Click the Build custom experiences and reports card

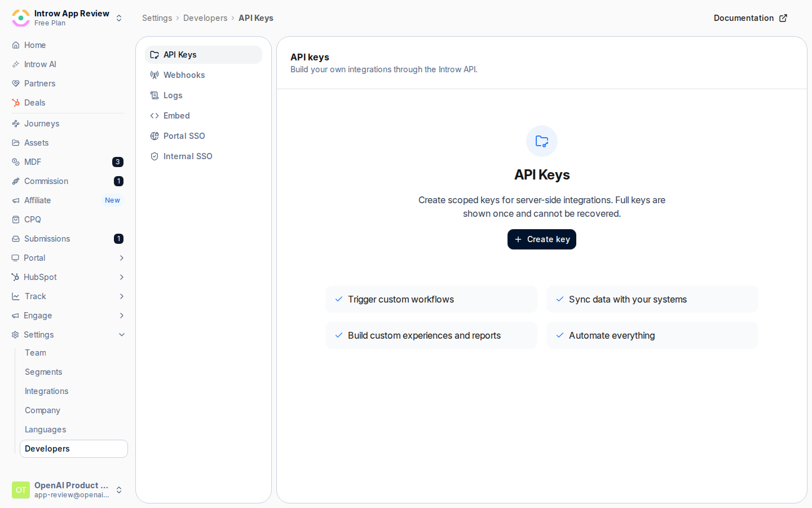click(431, 335)
